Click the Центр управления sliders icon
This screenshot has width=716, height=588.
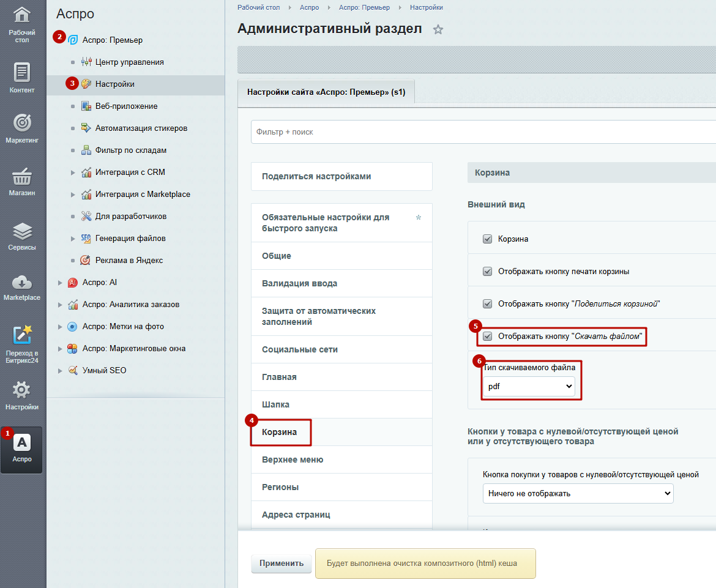click(86, 62)
